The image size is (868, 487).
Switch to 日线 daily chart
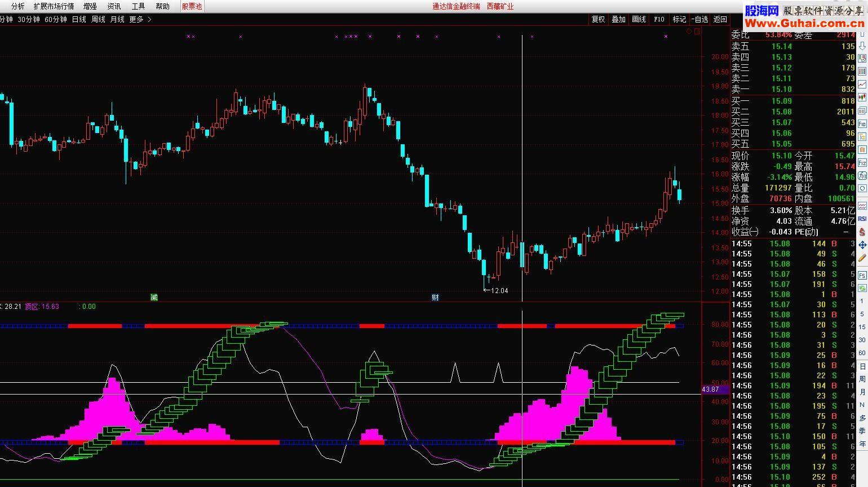(79, 19)
